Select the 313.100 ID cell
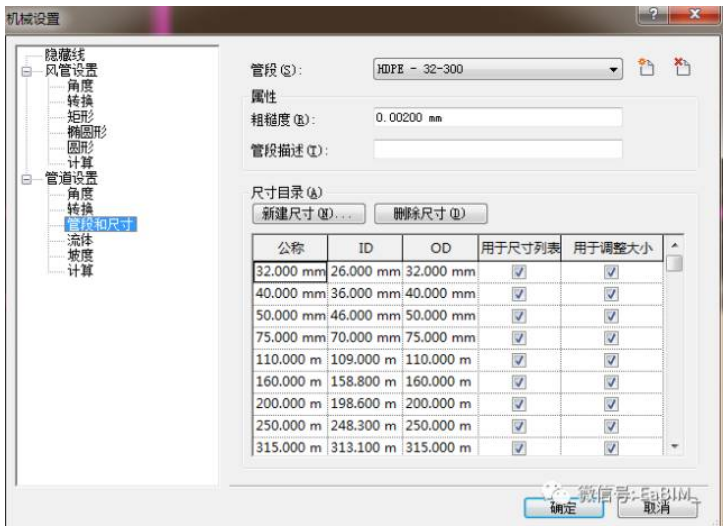The image size is (727, 531). point(365,448)
